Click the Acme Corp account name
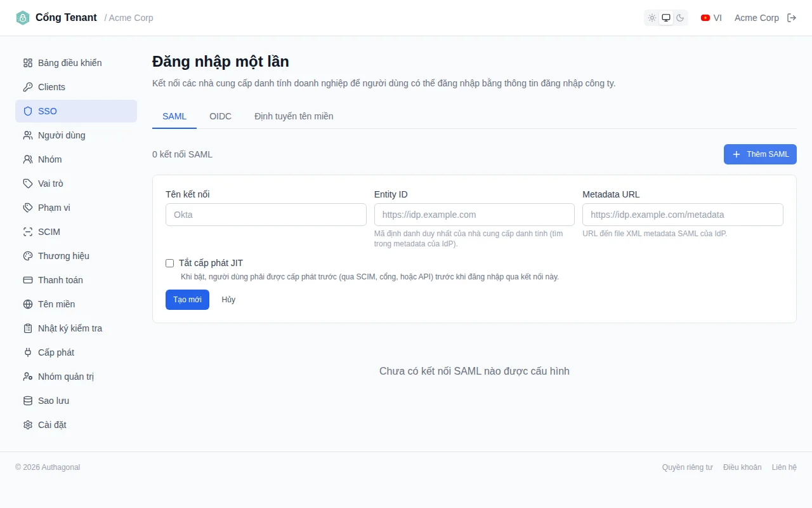This screenshot has width=812, height=508. pyautogui.click(x=757, y=18)
